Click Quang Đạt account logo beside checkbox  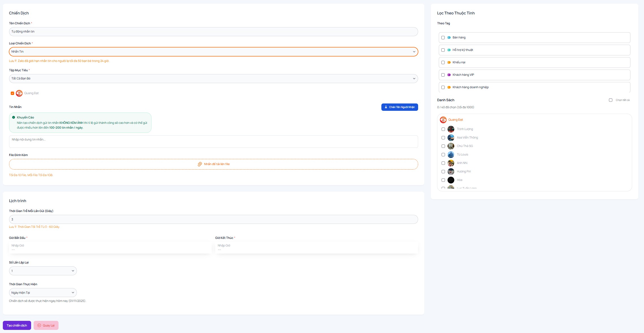coord(19,93)
